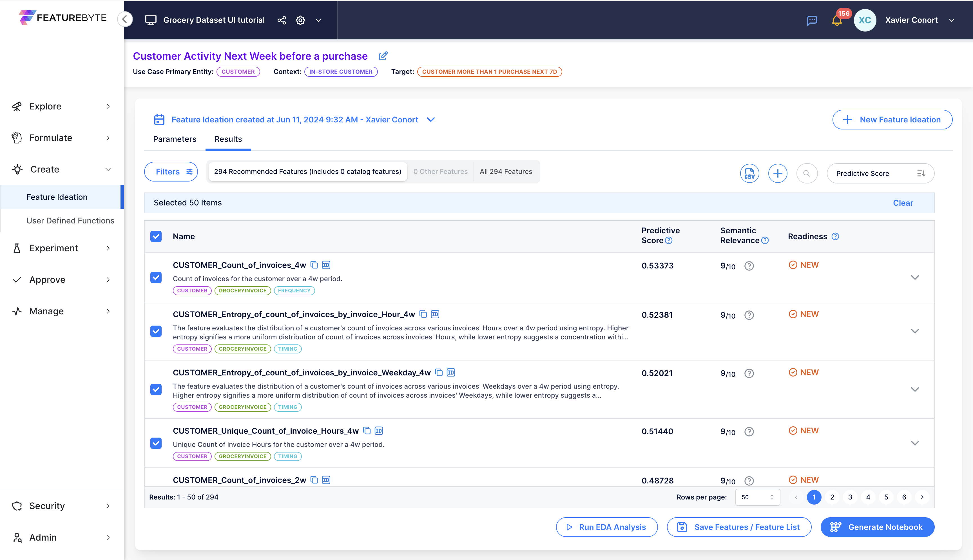This screenshot has height=560, width=973.
Task: Click ID icon of CUSTOMER_Count_of_invoices_2w
Action: (326, 480)
